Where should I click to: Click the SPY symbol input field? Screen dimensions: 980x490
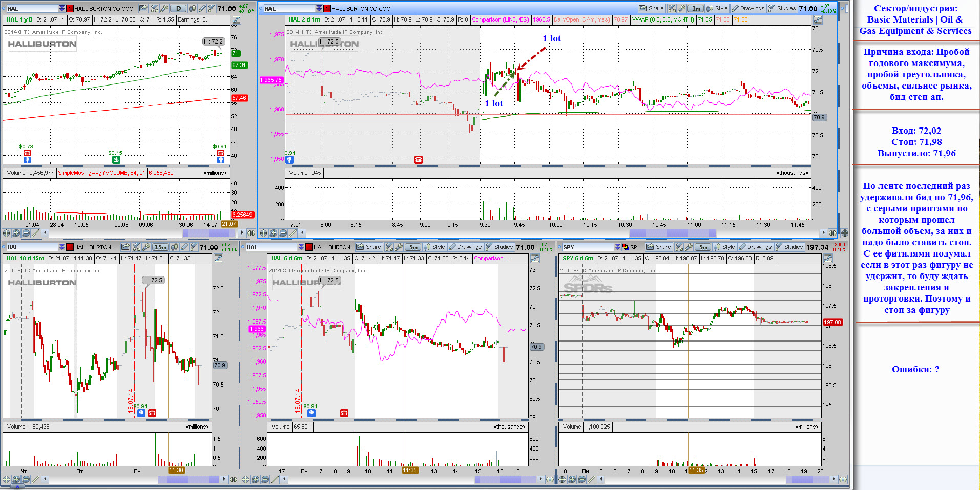tap(589, 247)
